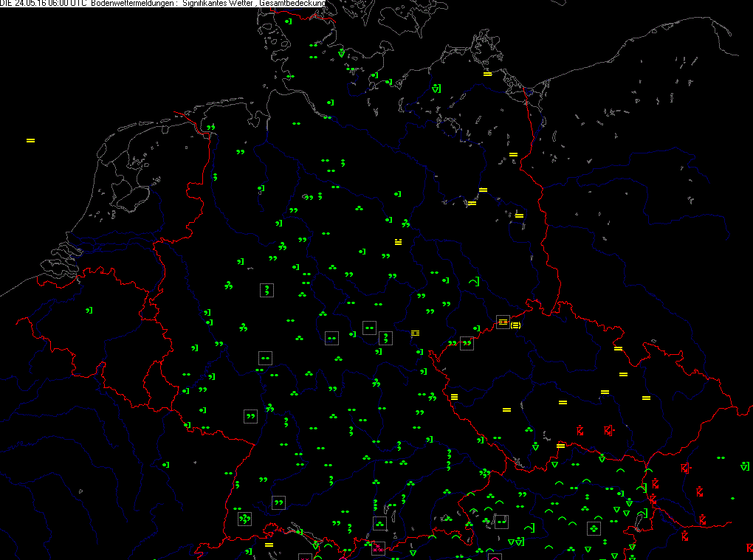Click the green arc-with-bracket symbol in eastern Germany
Viewport: 753px width, 560px height.
pos(474,282)
